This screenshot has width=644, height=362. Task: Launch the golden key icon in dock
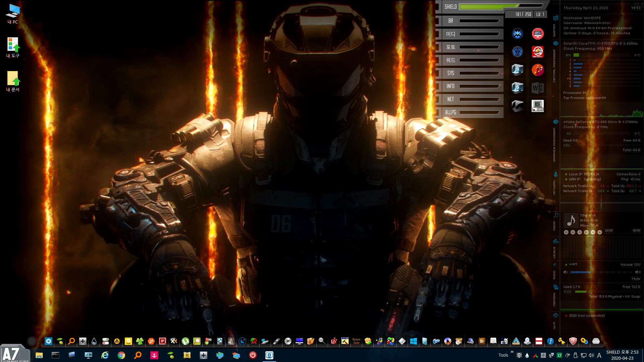click(561, 341)
